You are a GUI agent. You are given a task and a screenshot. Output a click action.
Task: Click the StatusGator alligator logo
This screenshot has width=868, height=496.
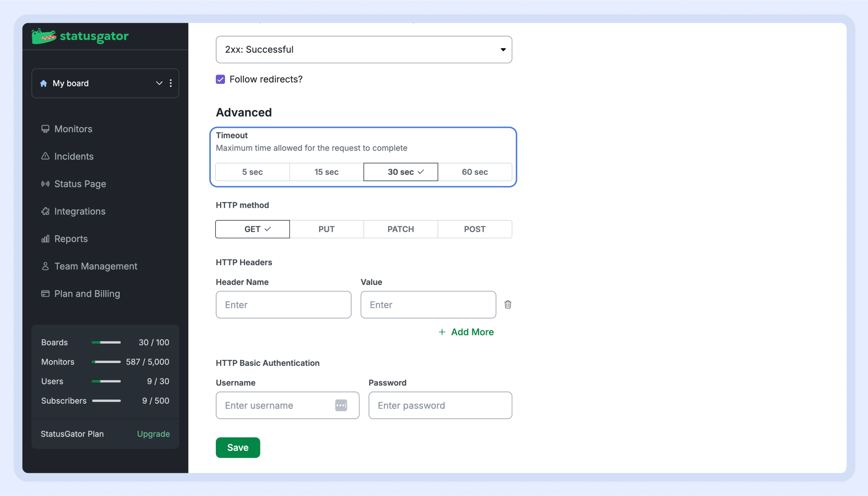(x=44, y=36)
